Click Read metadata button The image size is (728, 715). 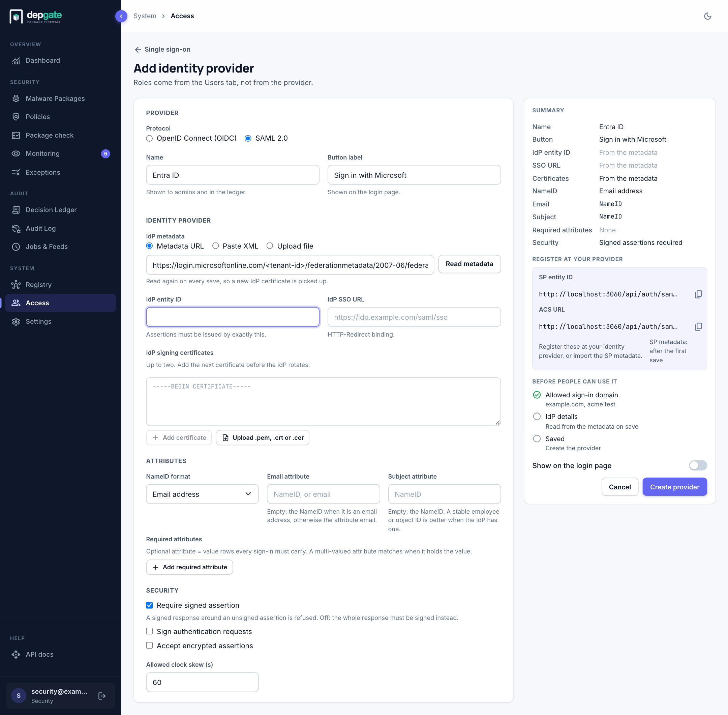pos(469,264)
